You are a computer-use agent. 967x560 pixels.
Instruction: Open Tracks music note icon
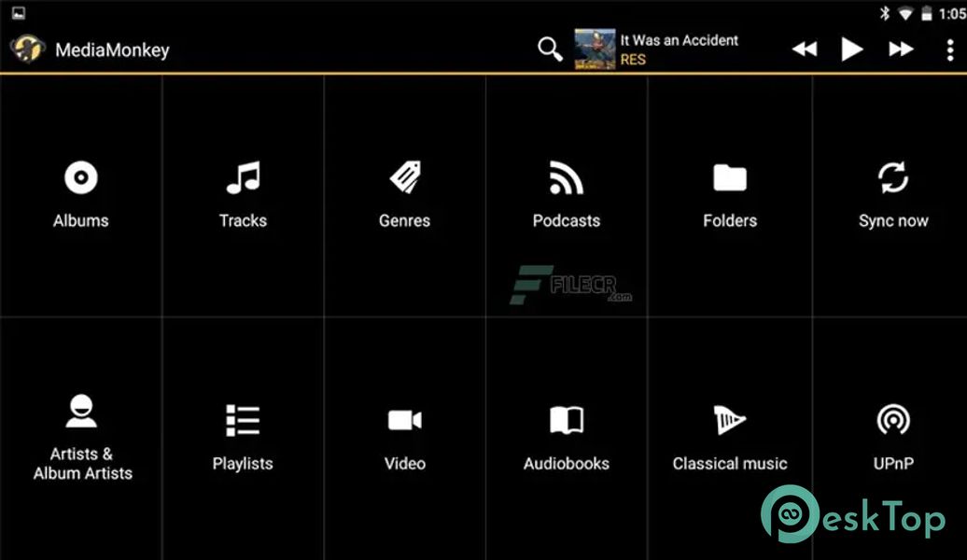[x=243, y=177]
